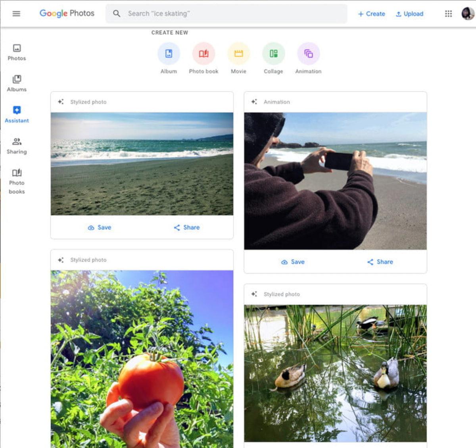476x448 pixels.
Task: Click the Upload link in the header
Action: coord(409,13)
